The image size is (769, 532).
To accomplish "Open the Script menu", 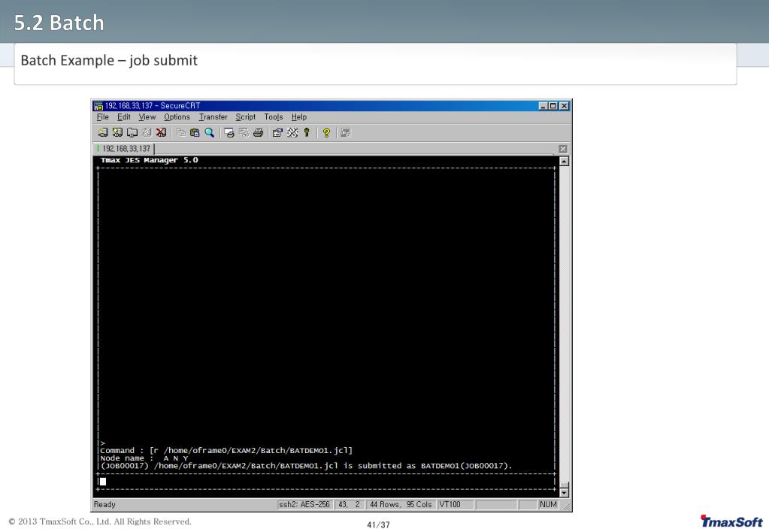I will (x=245, y=116).
